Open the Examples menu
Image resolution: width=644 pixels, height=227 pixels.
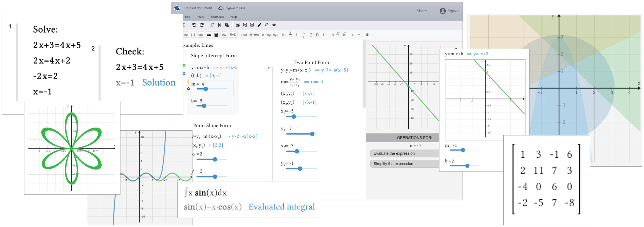click(217, 17)
